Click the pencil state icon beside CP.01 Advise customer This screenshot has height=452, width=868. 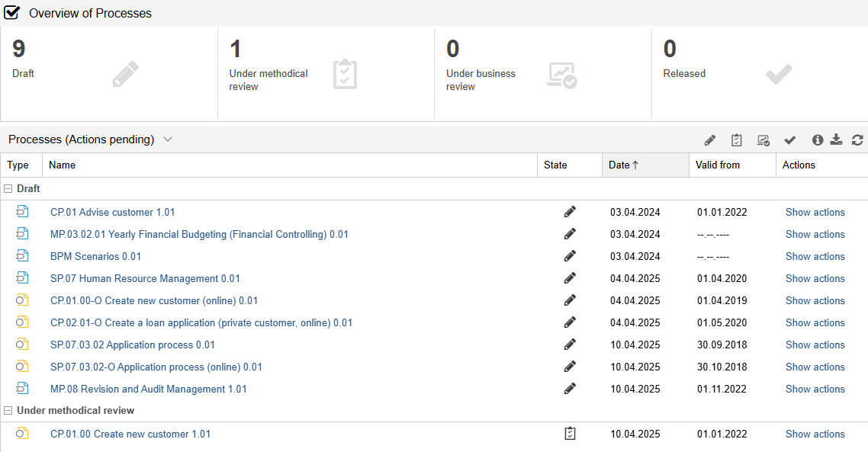point(570,211)
